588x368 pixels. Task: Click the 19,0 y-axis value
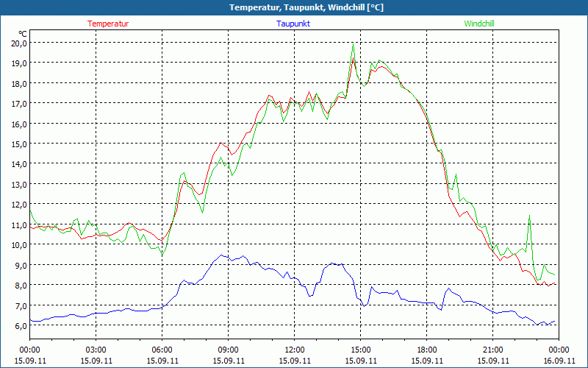click(19, 63)
